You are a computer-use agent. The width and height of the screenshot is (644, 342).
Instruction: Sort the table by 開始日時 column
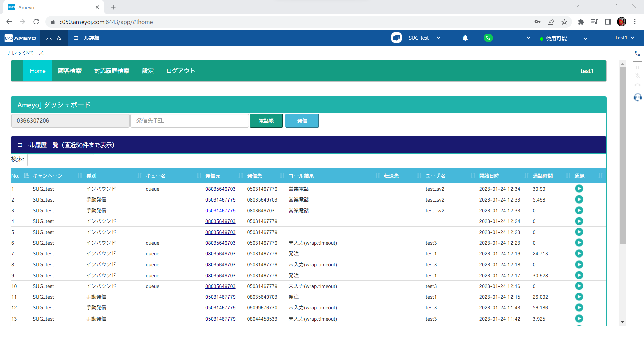489,176
